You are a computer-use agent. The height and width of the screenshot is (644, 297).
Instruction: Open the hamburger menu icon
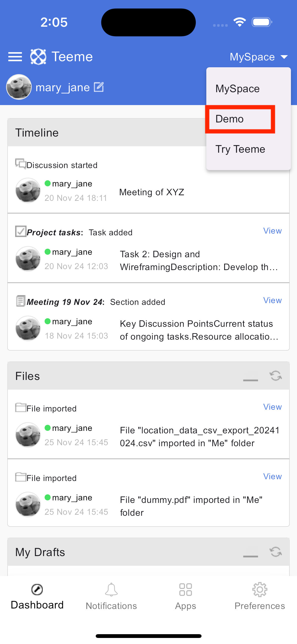[15, 57]
